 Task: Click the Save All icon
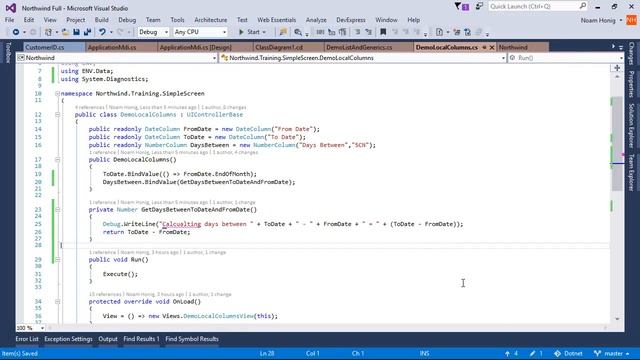coord(87,32)
